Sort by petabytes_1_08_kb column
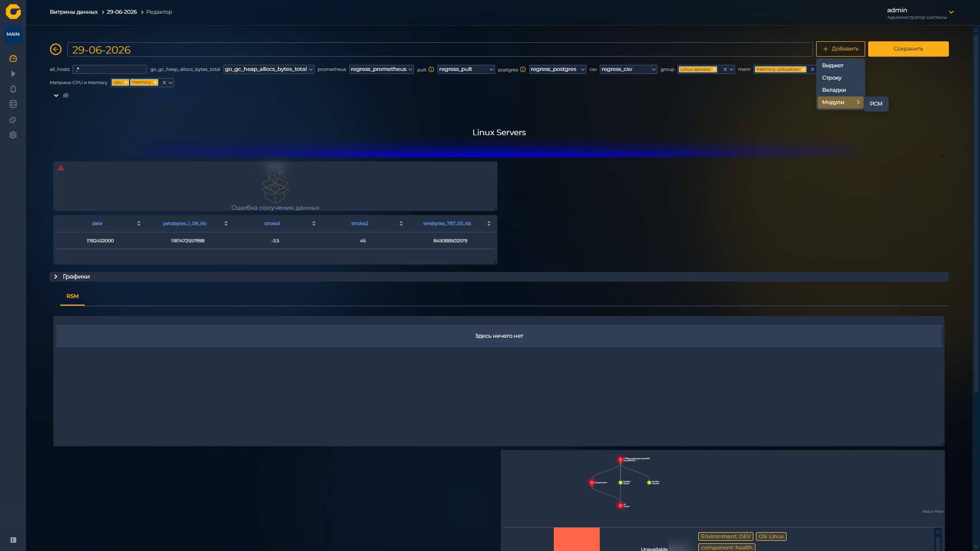 click(226, 223)
